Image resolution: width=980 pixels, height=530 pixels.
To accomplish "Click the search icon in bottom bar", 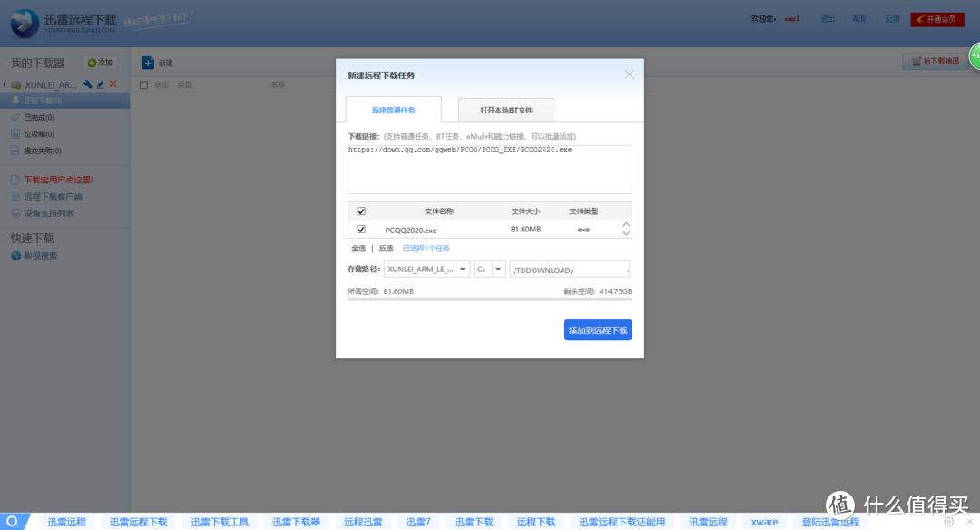I will click(x=12, y=521).
